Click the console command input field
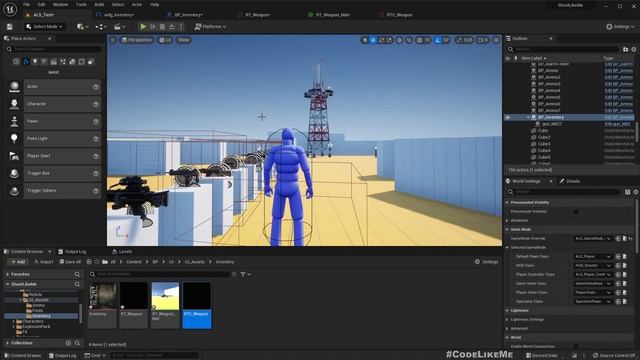 coord(154,356)
